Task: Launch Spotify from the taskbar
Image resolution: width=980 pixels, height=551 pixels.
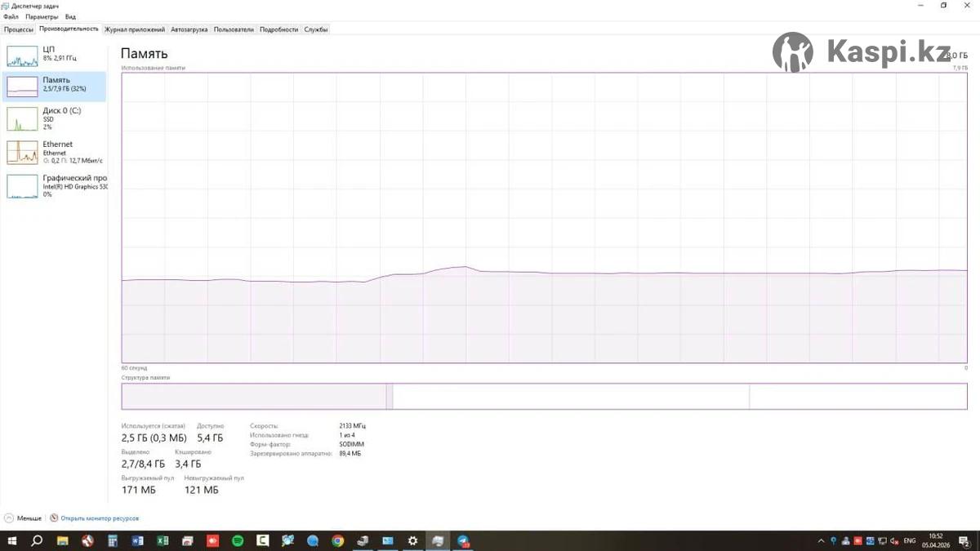Action: tap(238, 540)
